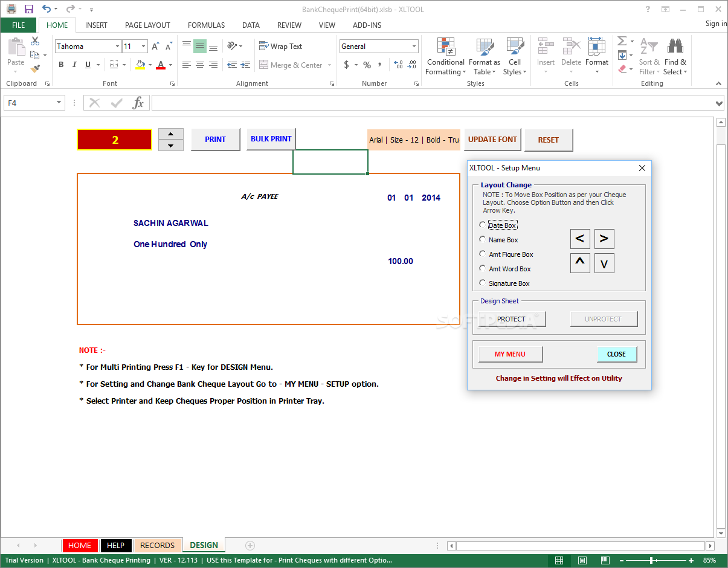Open the font name dropdown (Tahoma)
Viewport: 728px width, 568px height.
(x=117, y=47)
